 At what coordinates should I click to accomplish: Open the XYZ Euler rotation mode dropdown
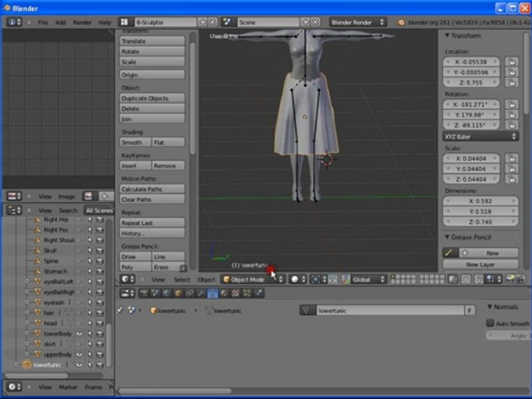(x=480, y=136)
